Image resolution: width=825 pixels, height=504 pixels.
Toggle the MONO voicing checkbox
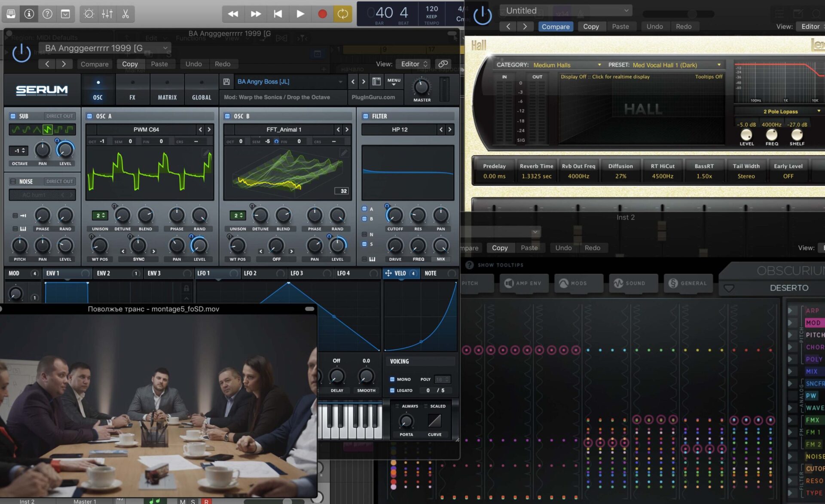(392, 379)
